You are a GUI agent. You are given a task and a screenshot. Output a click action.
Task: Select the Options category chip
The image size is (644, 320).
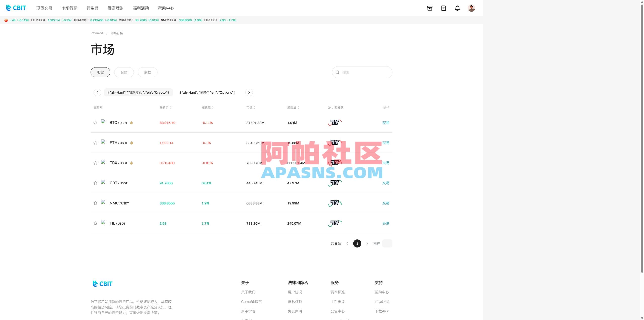[x=208, y=92]
